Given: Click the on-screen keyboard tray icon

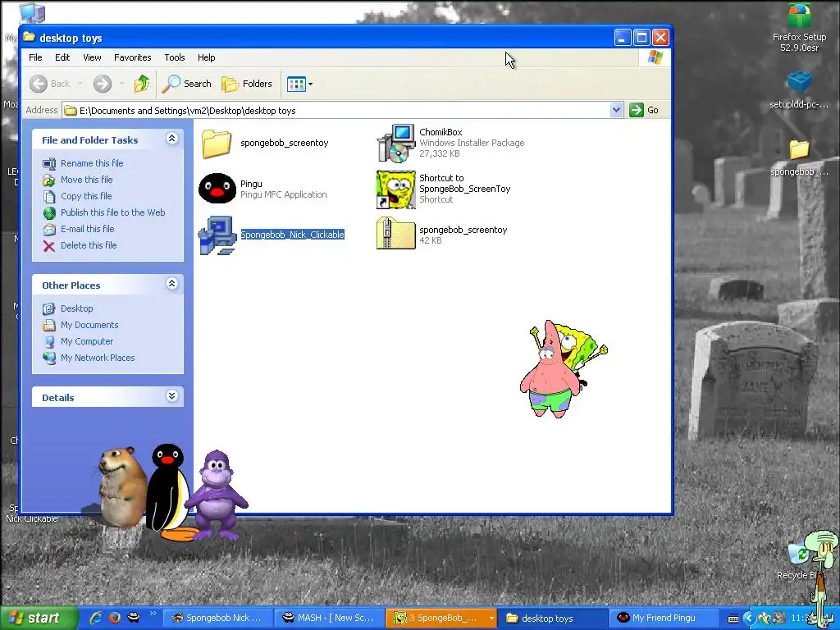Looking at the screenshot, I should click(x=733, y=619).
